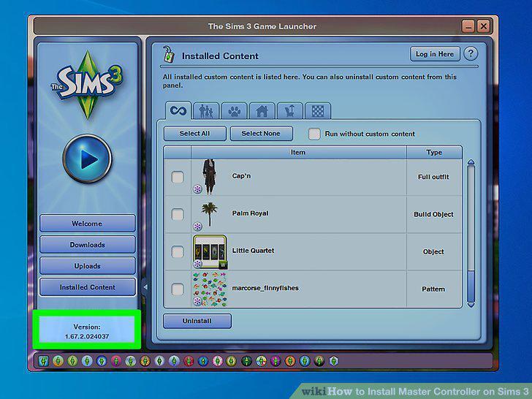
Task: Sort by the Item column header
Action: click(x=299, y=152)
